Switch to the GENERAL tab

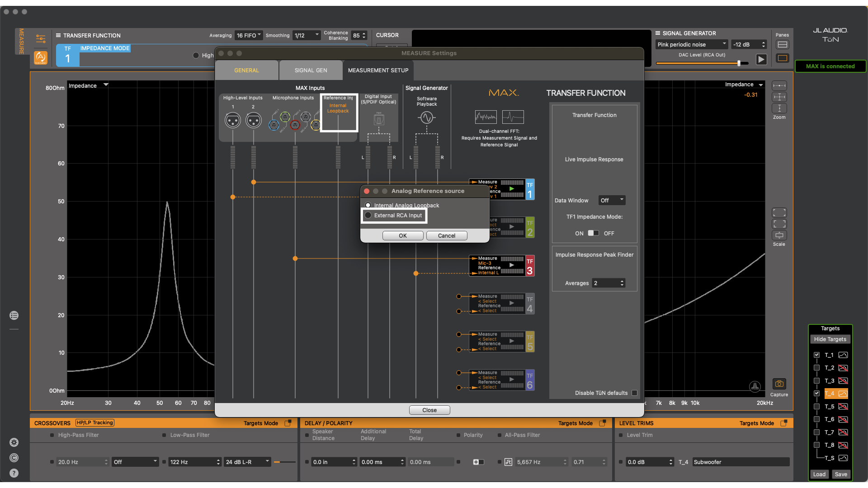[x=246, y=70]
